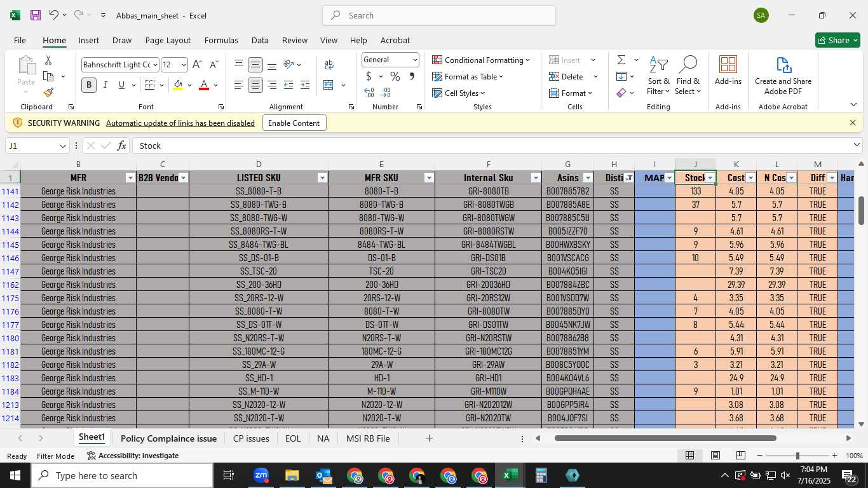This screenshot has width=868, height=488.
Task: Open Outlook from the taskbar
Action: (323, 475)
